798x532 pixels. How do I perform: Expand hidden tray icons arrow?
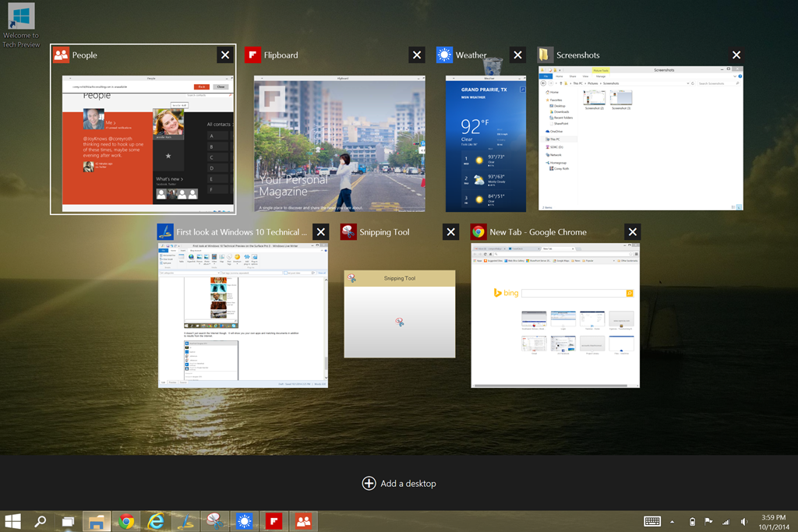[673, 522]
